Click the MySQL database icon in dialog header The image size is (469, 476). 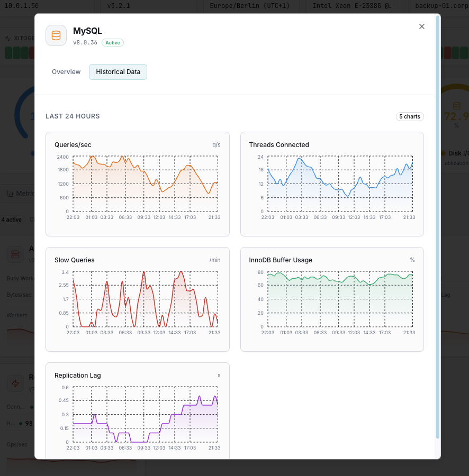point(56,35)
